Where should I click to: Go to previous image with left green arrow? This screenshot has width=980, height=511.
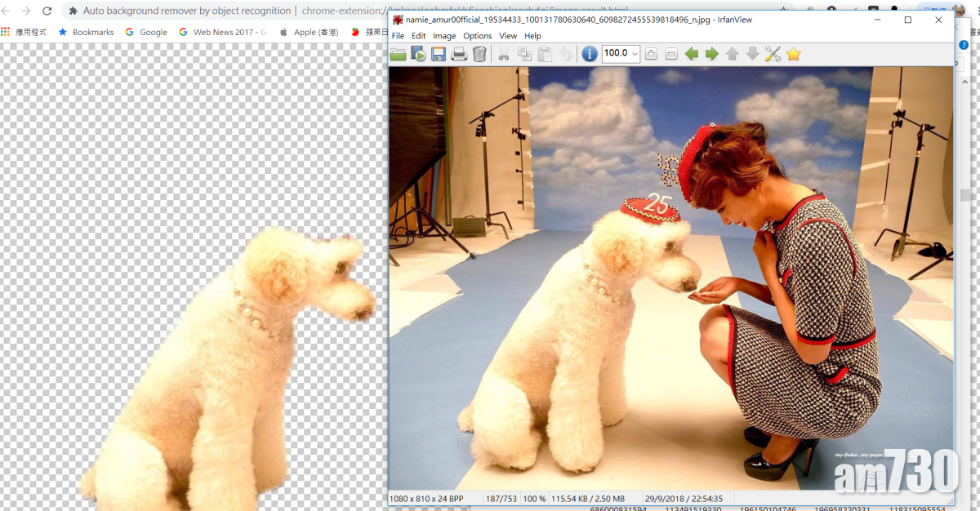[692, 54]
